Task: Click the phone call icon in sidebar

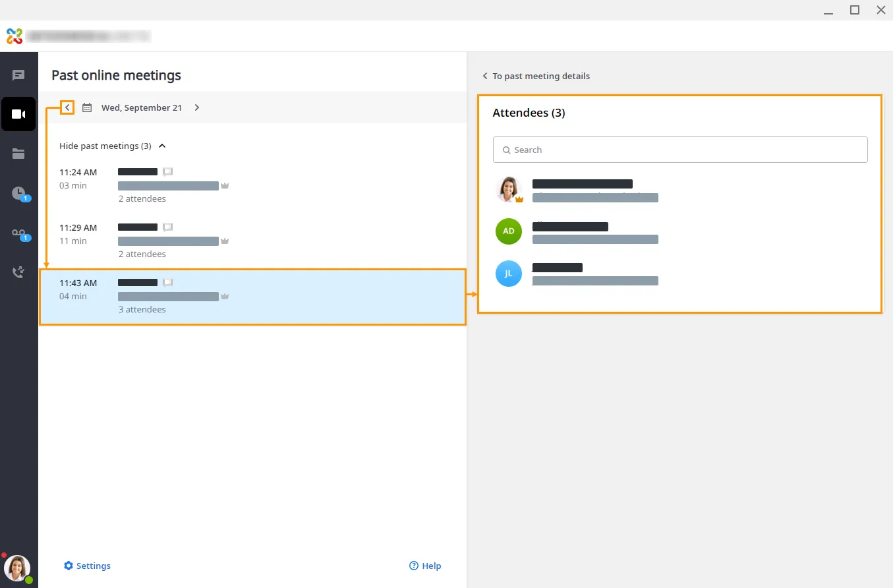Action: pos(18,272)
